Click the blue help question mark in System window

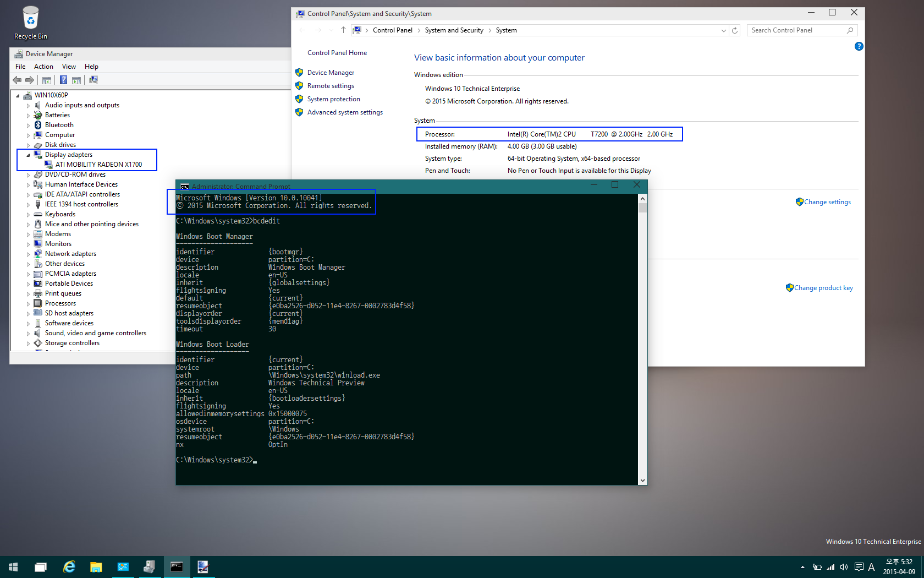859,46
